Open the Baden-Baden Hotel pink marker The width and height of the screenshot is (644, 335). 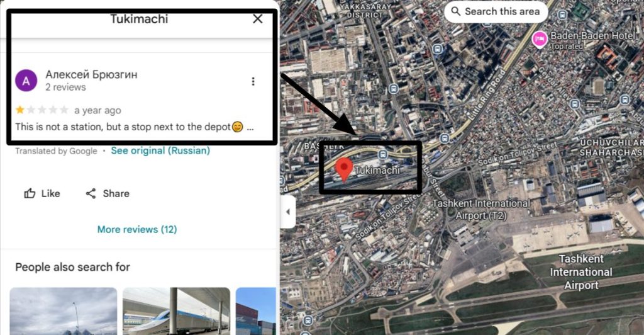pos(540,40)
